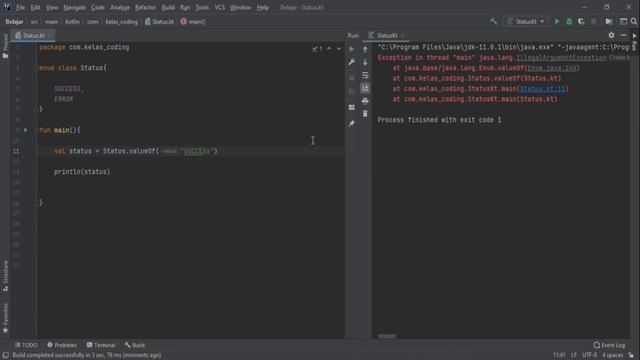This screenshot has height=360, width=640.
Task: Click kelas_coding in the breadcrumb bar
Action: click(122, 22)
